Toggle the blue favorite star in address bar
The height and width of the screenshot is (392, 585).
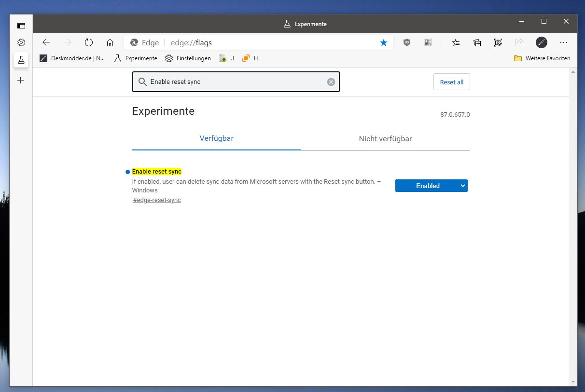[384, 42]
